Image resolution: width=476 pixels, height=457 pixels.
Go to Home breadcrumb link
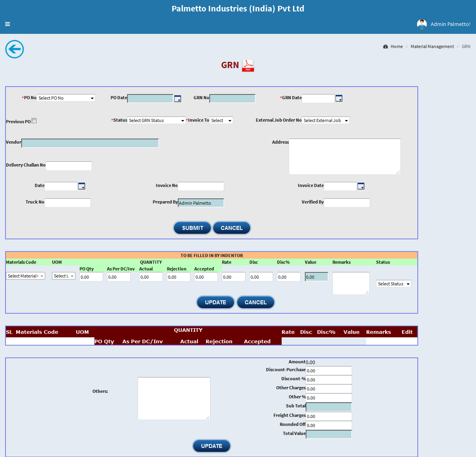click(397, 46)
